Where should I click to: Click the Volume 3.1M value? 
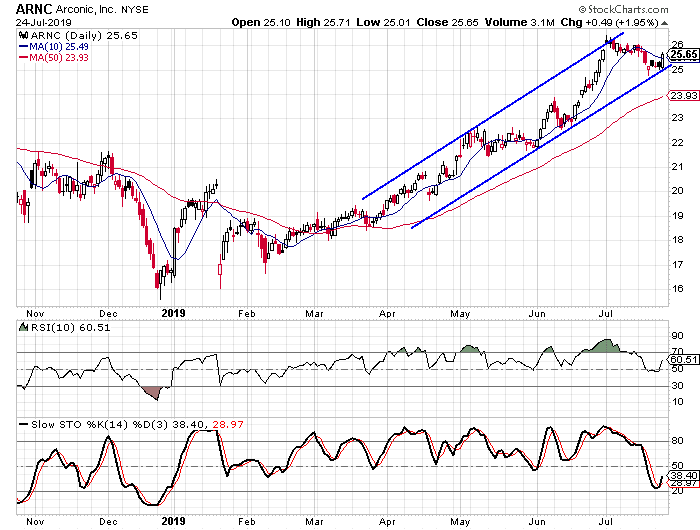tap(520, 22)
